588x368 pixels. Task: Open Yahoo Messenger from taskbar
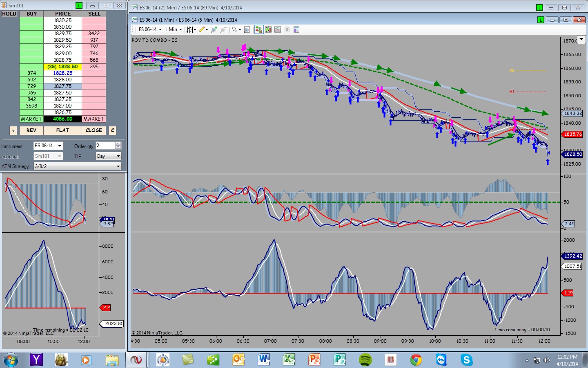pos(36,360)
